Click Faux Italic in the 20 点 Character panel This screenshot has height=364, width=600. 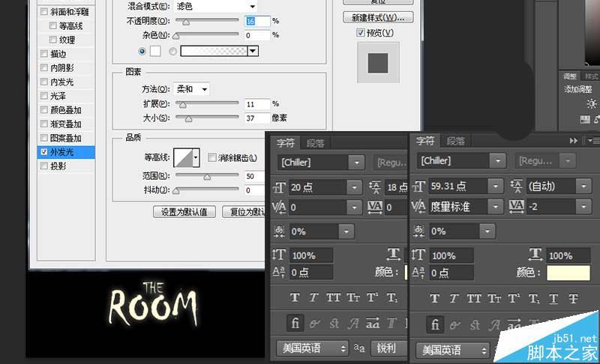tap(313, 297)
